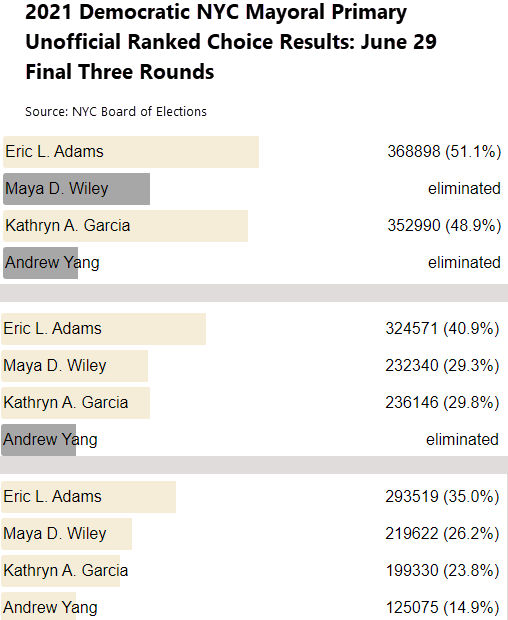The image size is (508, 620).
Task: Click Eric L. Adams 293519 bar
Action: (x=89, y=497)
